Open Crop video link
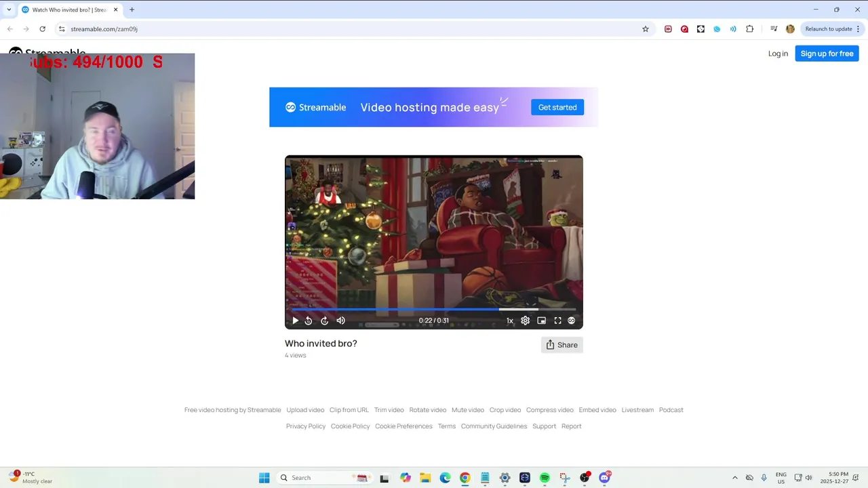The image size is (868, 488). (x=505, y=410)
